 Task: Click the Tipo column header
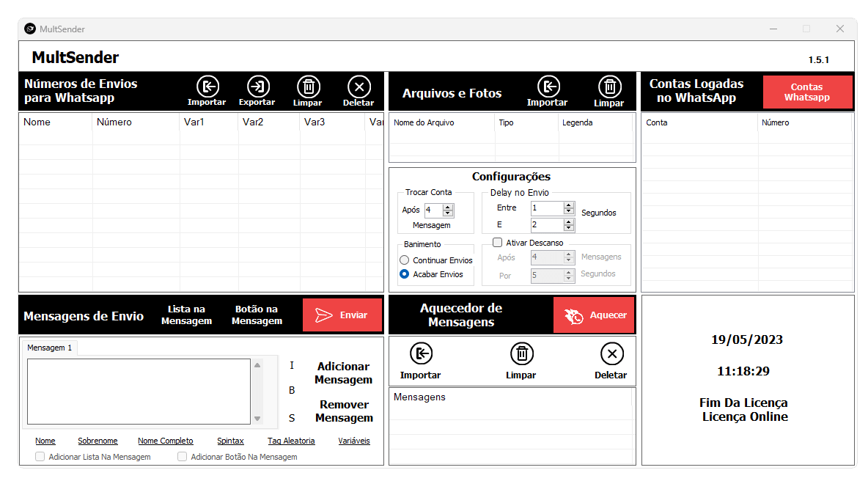click(x=526, y=123)
